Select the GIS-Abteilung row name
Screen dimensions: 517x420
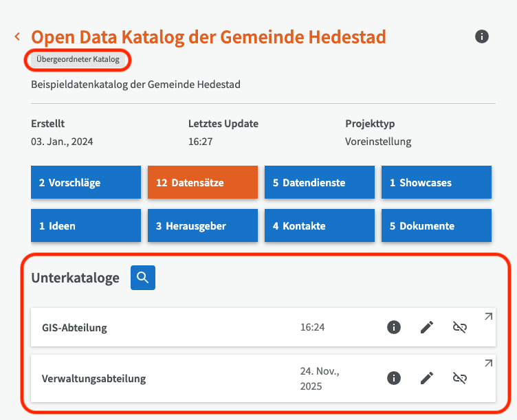click(74, 328)
